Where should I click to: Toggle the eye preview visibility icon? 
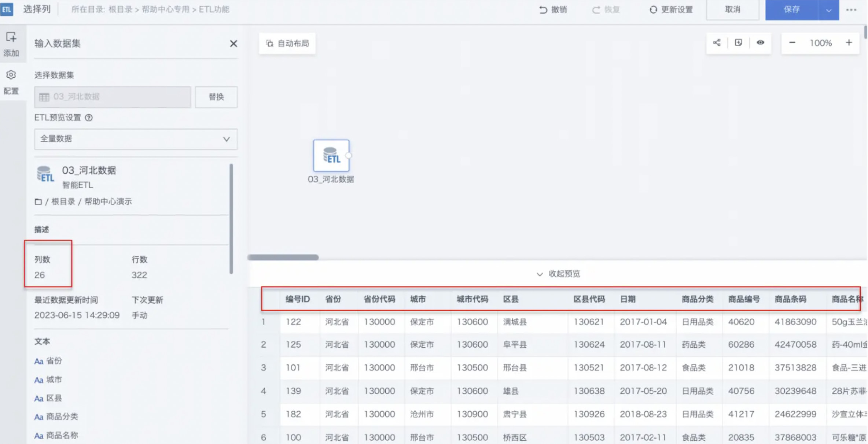(760, 43)
